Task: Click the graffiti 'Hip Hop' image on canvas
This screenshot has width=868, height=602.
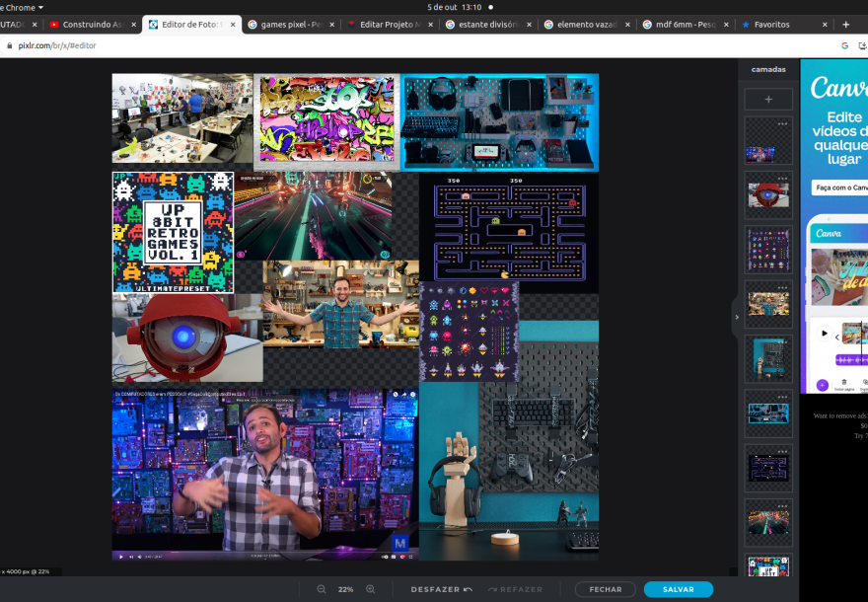Action: tap(326, 120)
